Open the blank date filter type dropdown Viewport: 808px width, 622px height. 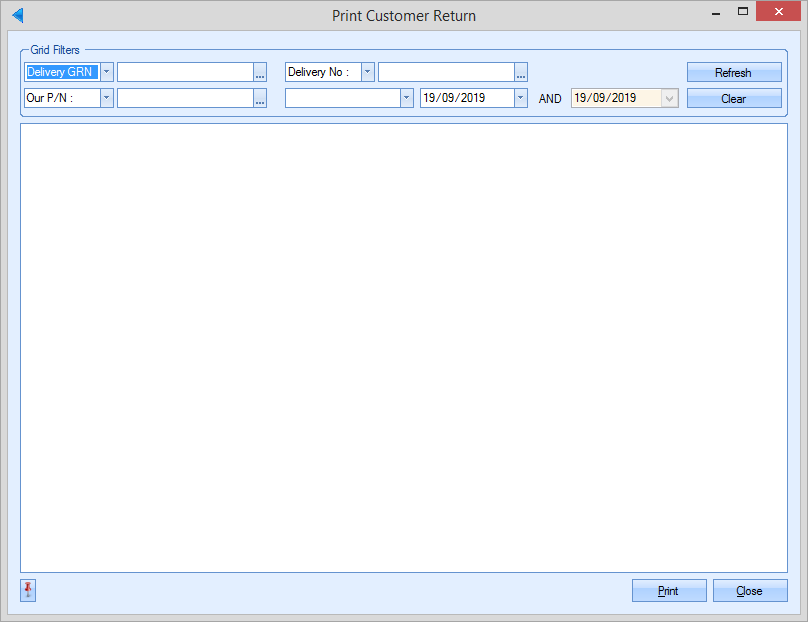pyautogui.click(x=406, y=98)
